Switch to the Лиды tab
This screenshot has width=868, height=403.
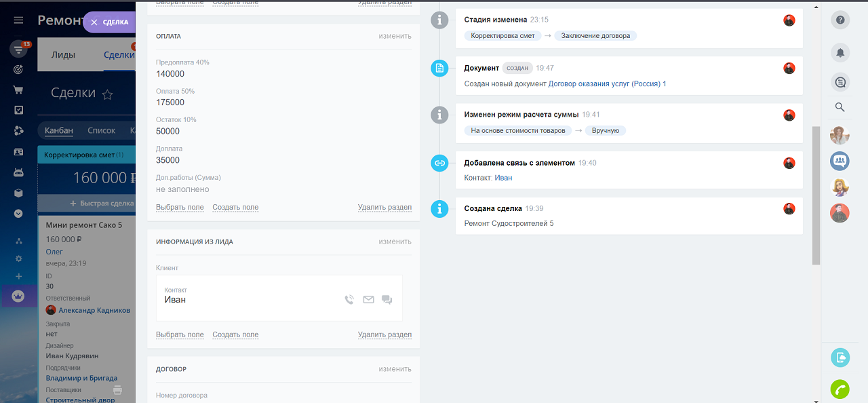[63, 55]
